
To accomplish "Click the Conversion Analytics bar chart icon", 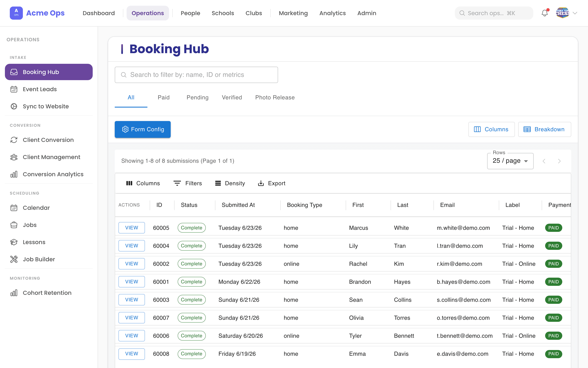I will pos(14,174).
